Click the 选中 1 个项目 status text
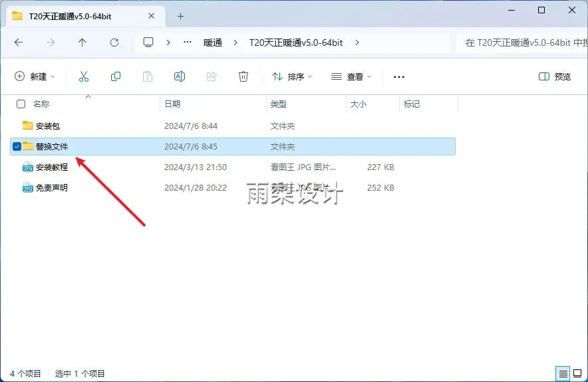 tap(80, 373)
